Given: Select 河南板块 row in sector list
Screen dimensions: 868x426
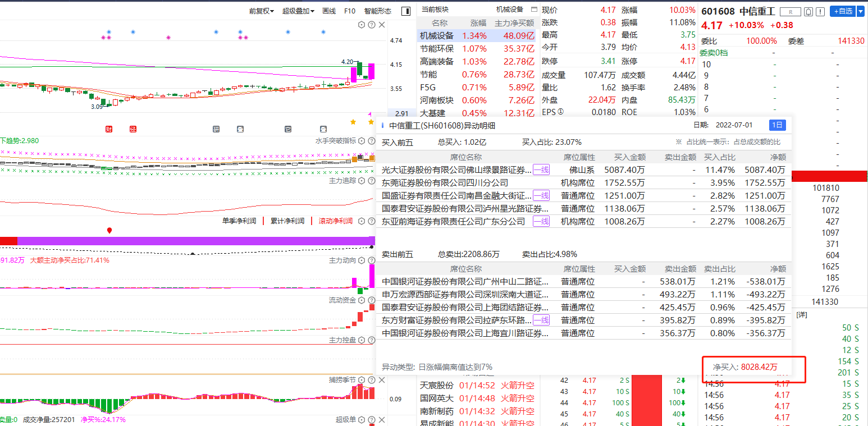Looking at the screenshot, I should tap(477, 100).
